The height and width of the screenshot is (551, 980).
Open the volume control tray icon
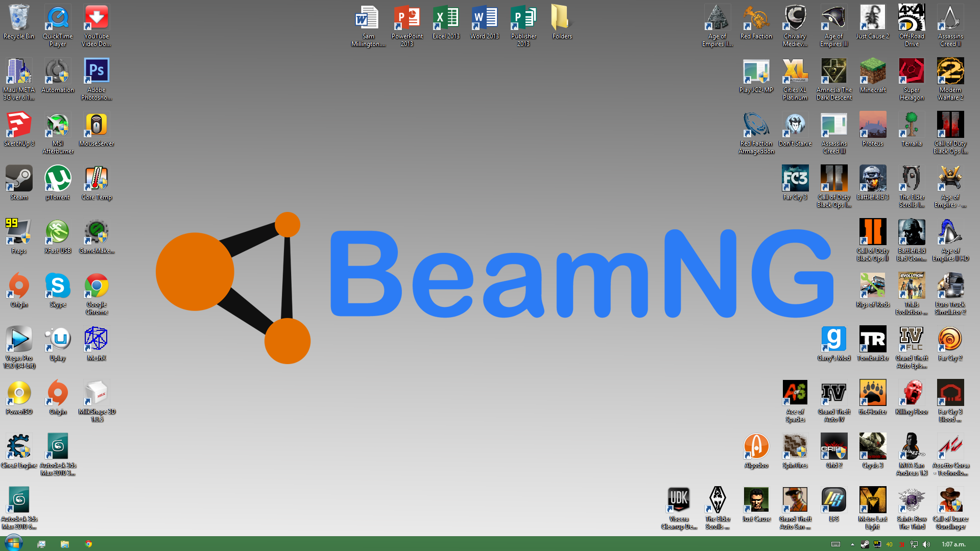[926, 544]
